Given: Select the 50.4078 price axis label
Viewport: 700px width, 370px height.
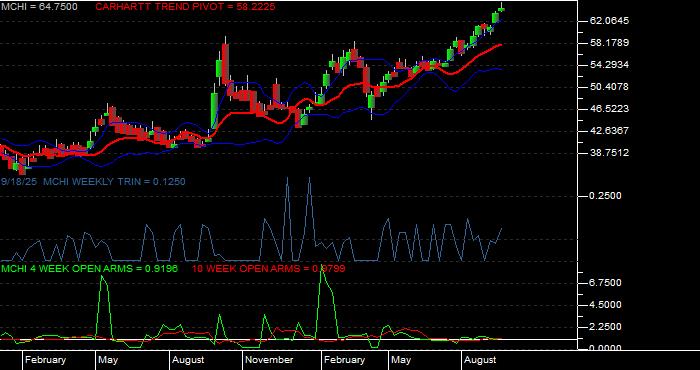Looking at the screenshot, I should 608,87.
